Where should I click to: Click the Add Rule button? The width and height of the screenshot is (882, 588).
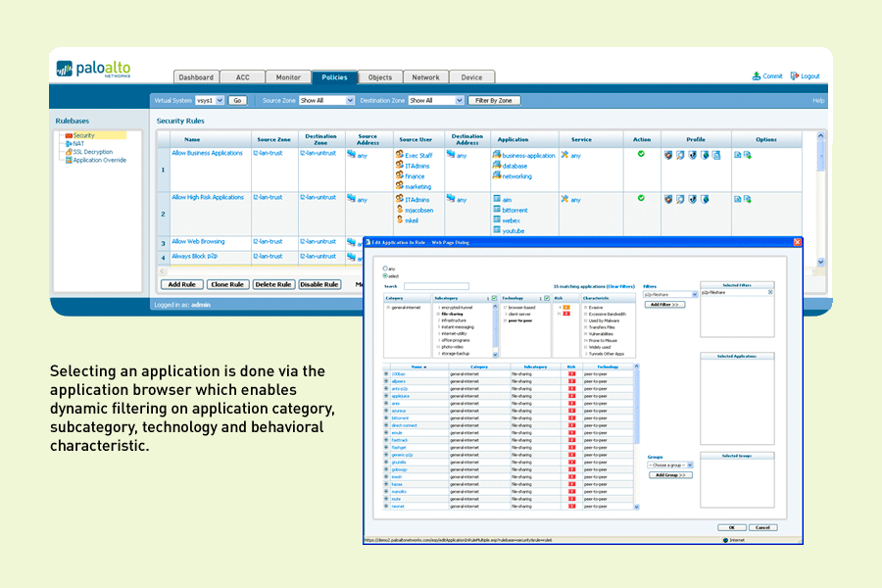point(181,285)
